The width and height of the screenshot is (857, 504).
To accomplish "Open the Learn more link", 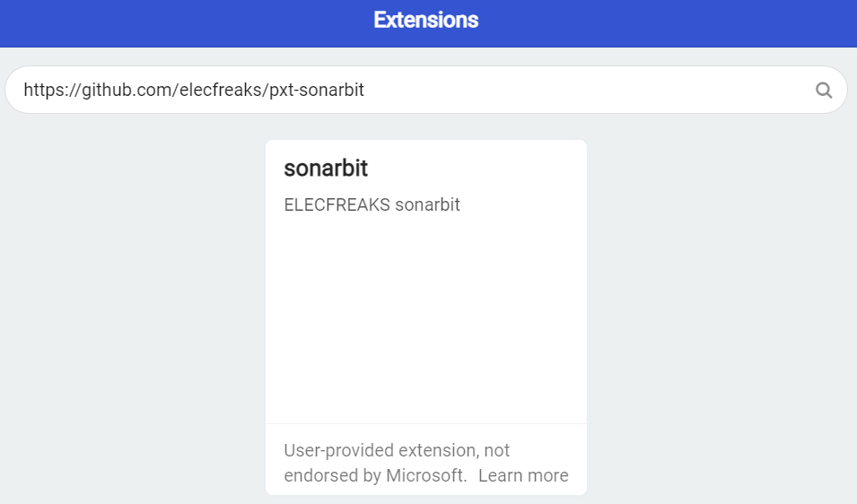I will (x=523, y=475).
